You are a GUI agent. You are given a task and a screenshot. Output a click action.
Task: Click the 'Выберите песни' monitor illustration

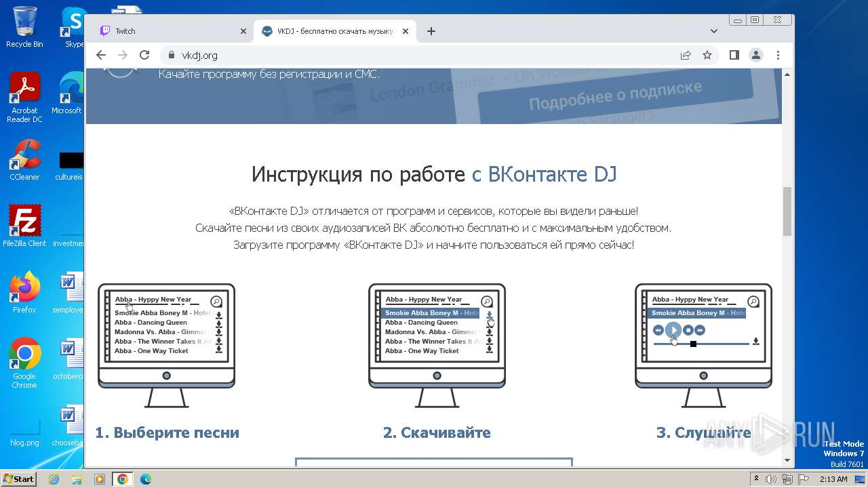click(x=166, y=345)
